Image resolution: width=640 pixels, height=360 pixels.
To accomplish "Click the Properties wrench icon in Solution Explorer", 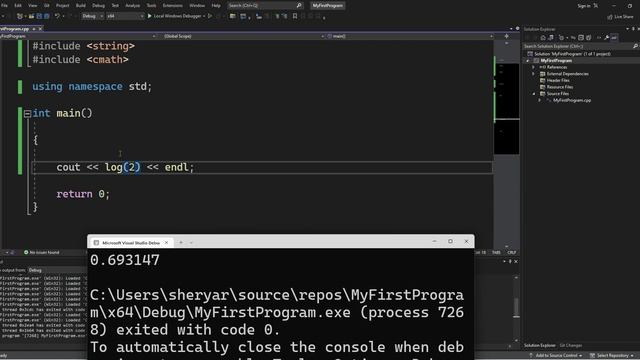I will [606, 38].
